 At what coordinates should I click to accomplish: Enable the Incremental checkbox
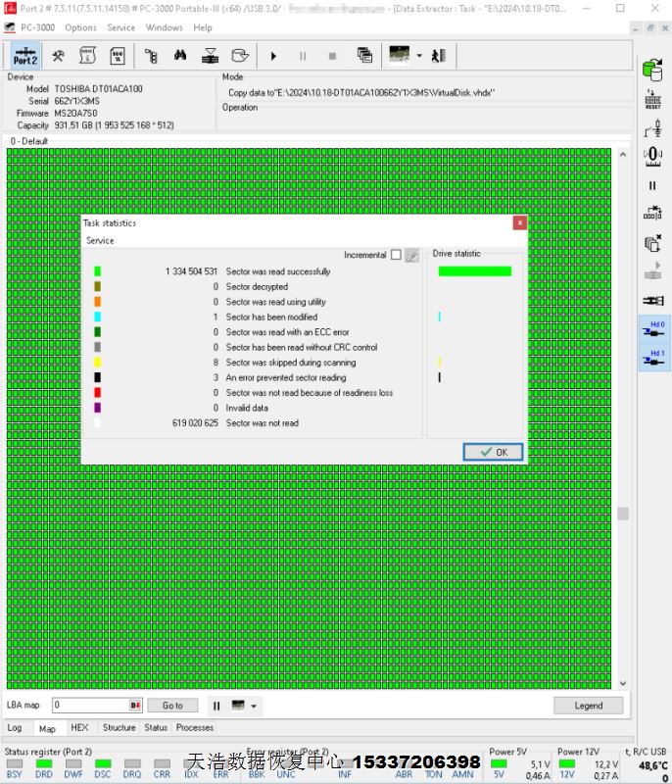click(x=396, y=255)
